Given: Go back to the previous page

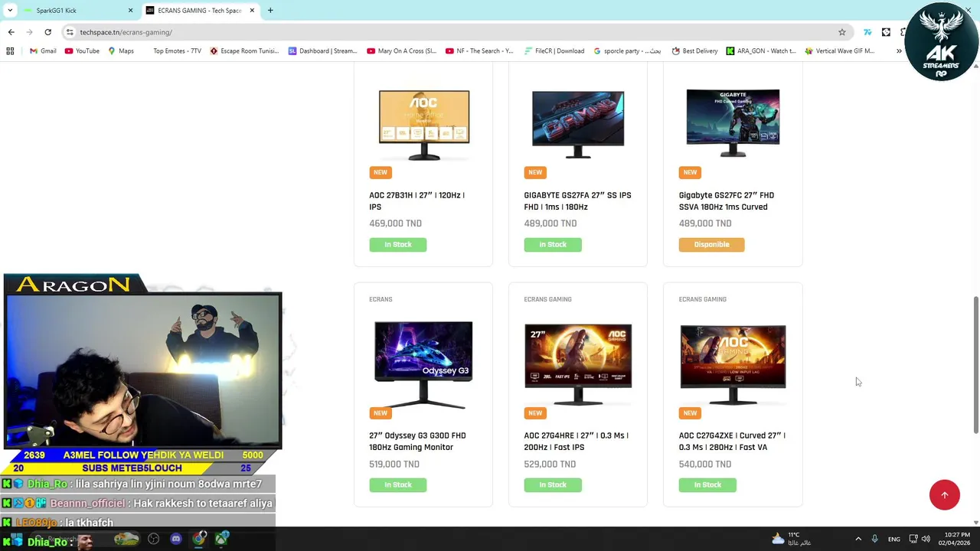Looking at the screenshot, I should point(11,32).
